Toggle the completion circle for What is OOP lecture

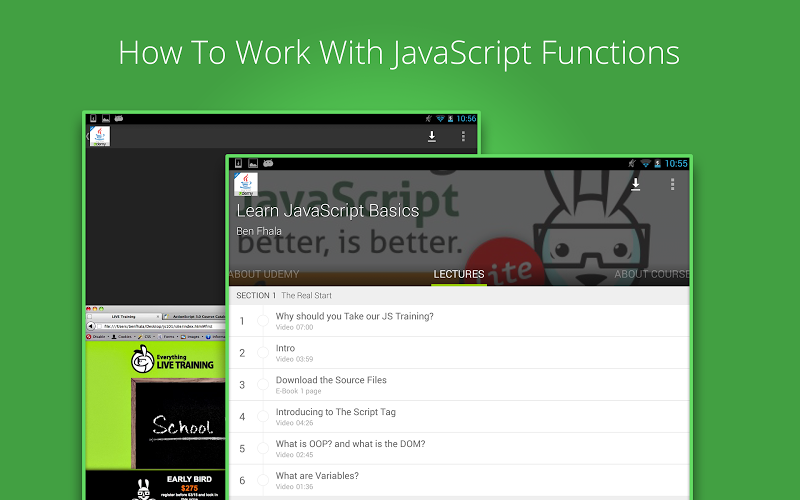coord(263,448)
